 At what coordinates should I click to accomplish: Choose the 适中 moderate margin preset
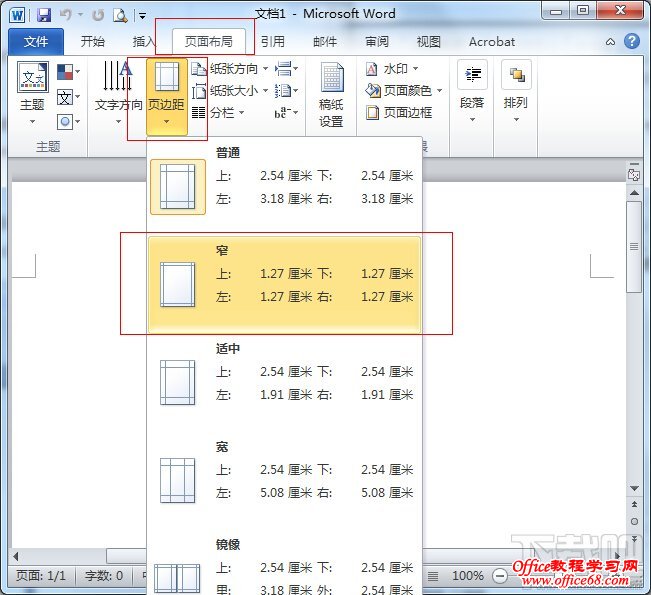pos(284,382)
